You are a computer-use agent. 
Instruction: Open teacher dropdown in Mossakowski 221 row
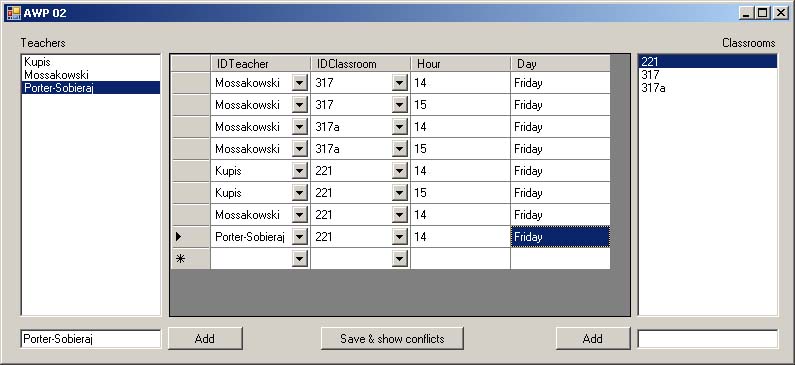(x=300, y=215)
